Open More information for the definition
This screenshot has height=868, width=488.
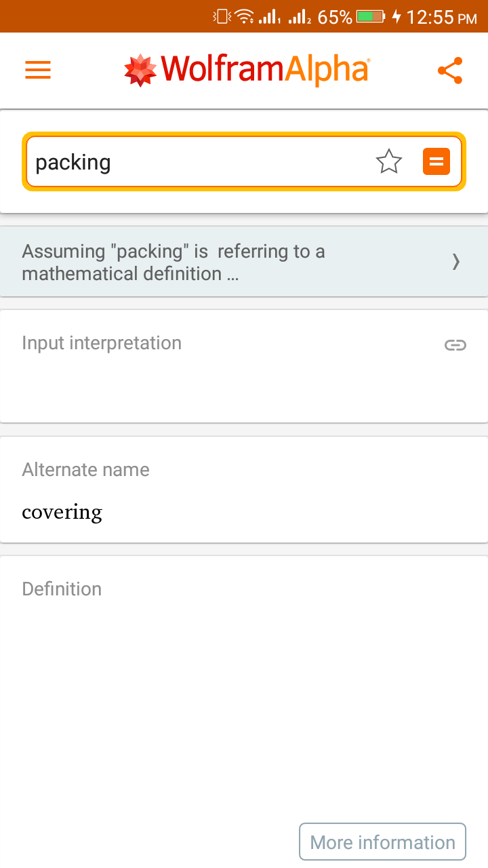382,842
